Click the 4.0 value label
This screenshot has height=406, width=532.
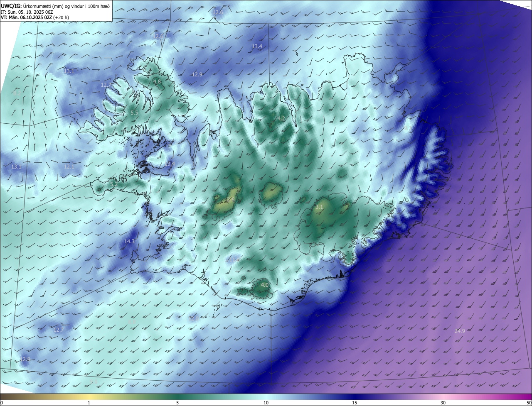point(265,285)
